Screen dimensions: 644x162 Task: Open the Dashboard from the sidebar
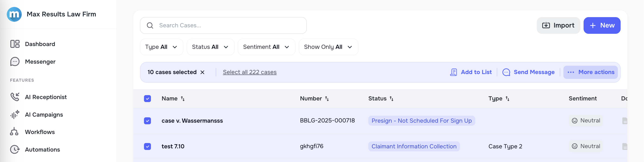[40, 44]
